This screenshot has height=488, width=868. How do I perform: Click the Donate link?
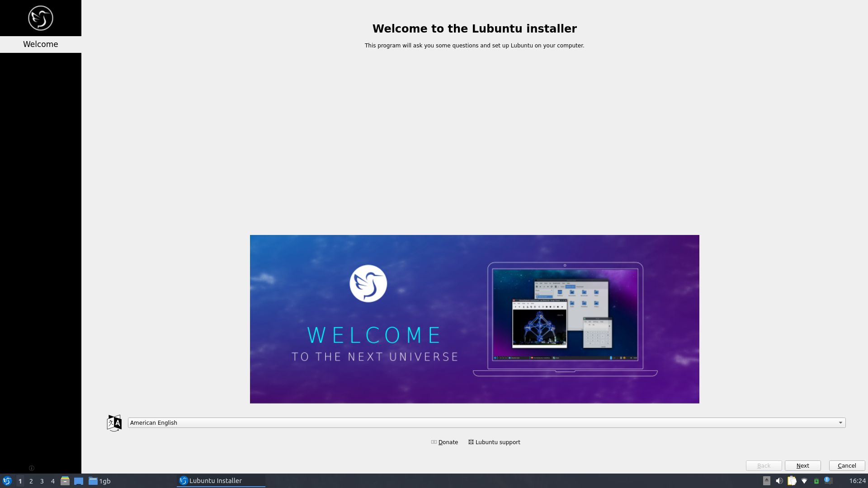(x=444, y=442)
